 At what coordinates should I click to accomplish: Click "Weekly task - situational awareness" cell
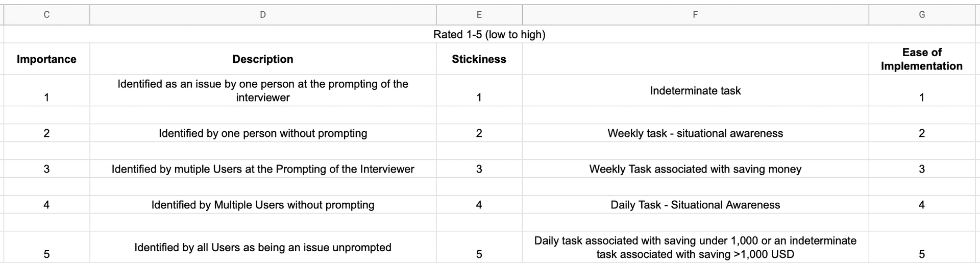point(695,133)
